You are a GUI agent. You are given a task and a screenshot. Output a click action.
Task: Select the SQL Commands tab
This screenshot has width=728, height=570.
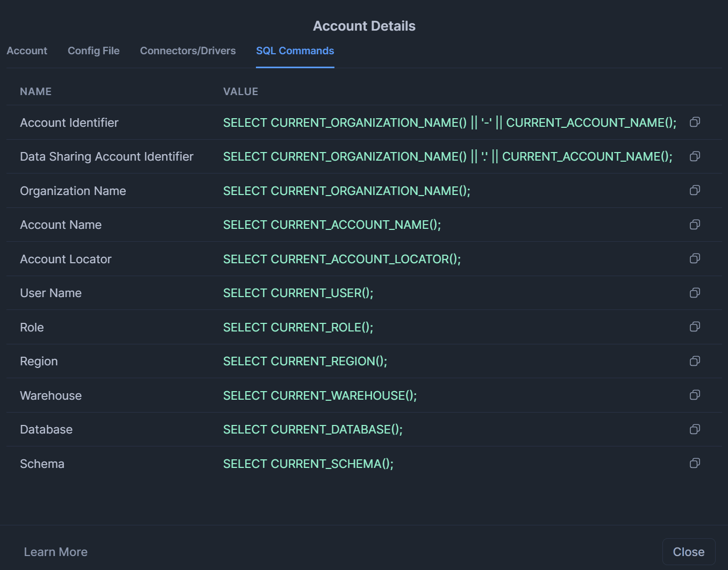[295, 50]
